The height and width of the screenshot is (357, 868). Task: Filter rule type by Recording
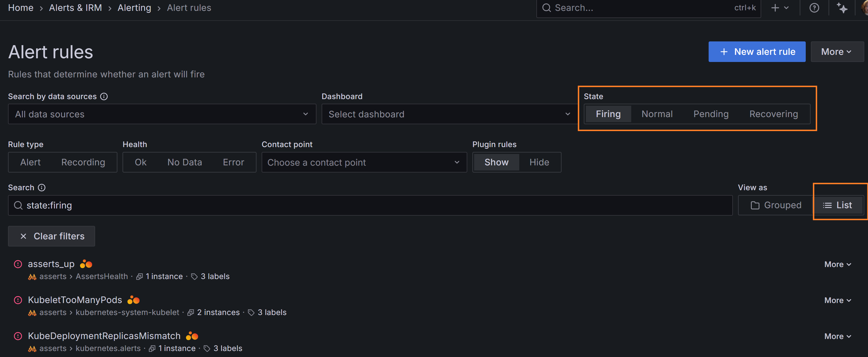[83, 162]
